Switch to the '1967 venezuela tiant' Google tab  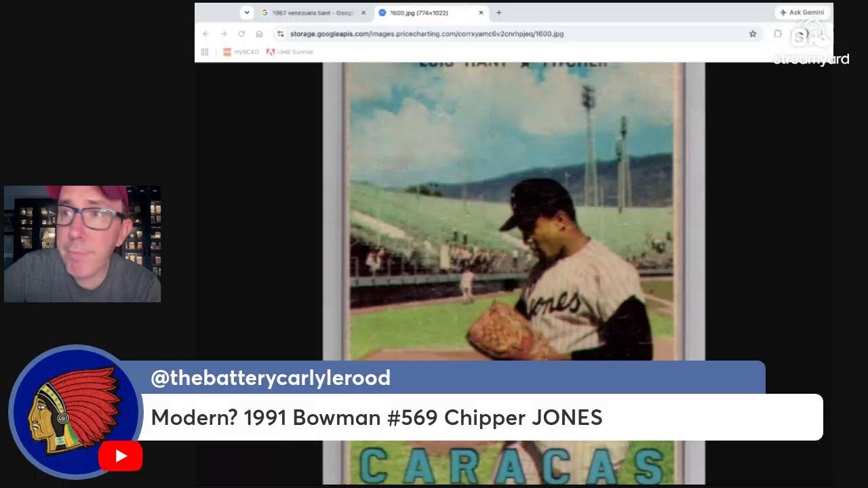pyautogui.click(x=313, y=12)
